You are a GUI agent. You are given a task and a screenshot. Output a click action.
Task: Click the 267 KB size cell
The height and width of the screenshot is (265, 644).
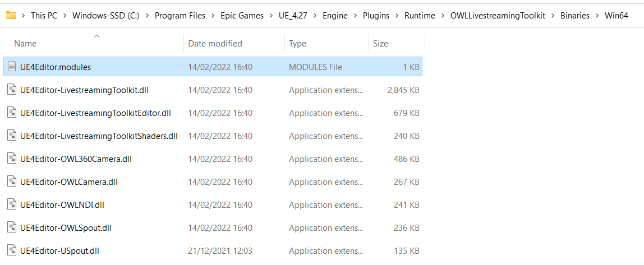[x=407, y=182]
